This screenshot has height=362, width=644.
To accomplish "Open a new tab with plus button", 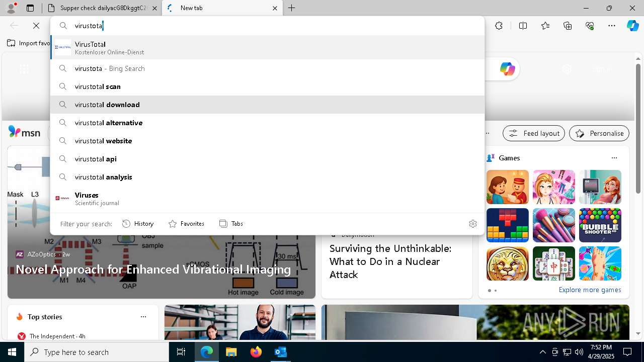I will click(x=292, y=8).
